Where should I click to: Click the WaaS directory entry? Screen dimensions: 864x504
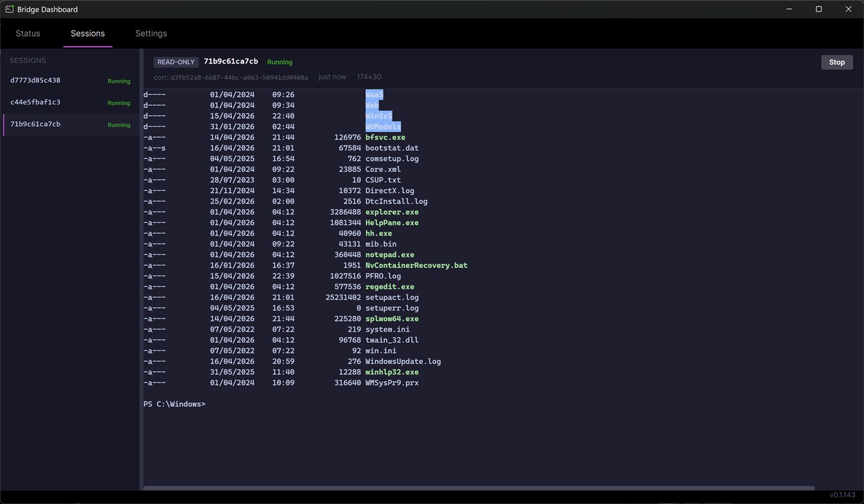374,95
